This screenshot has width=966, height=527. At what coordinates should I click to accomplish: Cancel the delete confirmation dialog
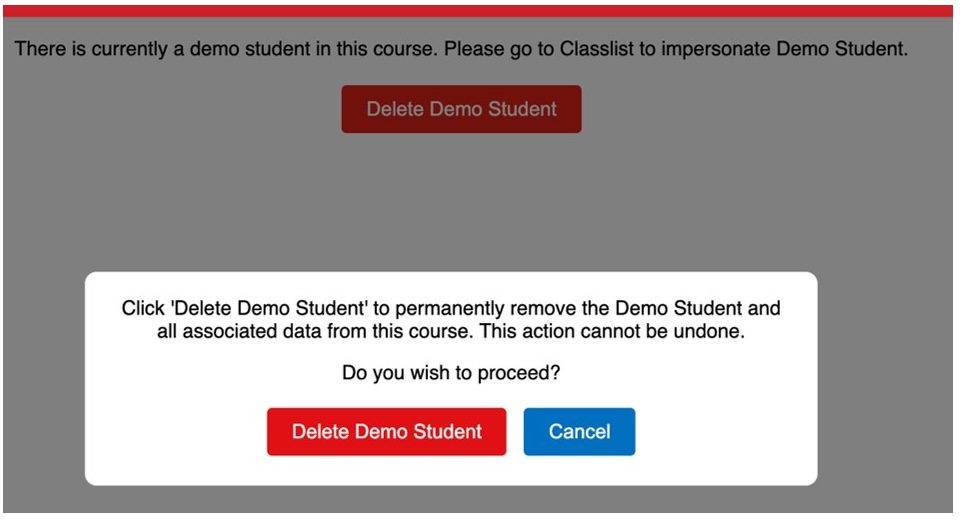[579, 432]
